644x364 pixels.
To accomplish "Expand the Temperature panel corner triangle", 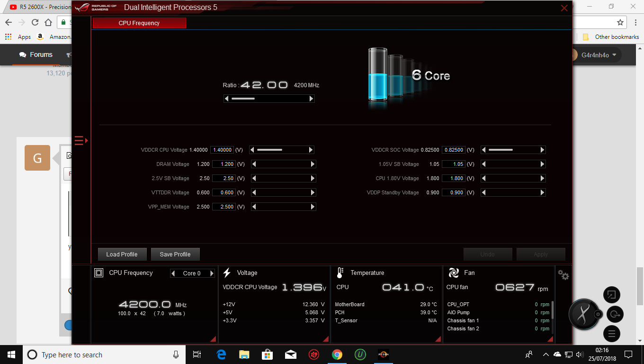I will coord(438,339).
